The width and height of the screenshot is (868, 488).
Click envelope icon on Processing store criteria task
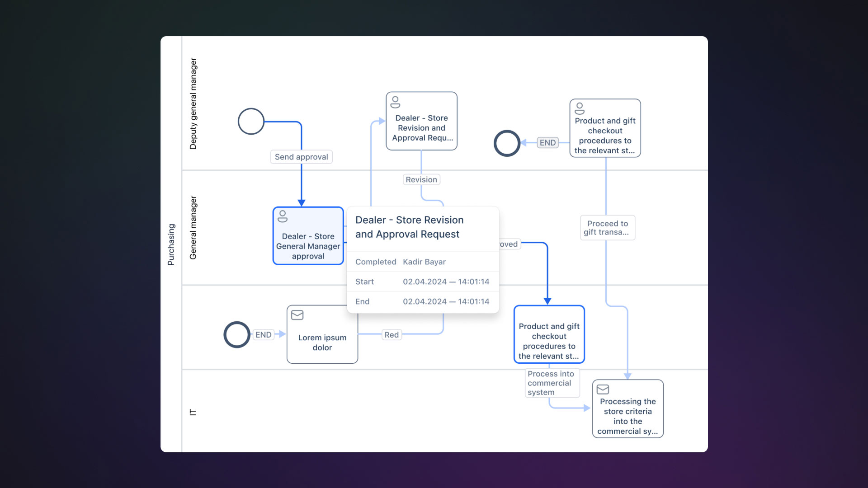(603, 389)
